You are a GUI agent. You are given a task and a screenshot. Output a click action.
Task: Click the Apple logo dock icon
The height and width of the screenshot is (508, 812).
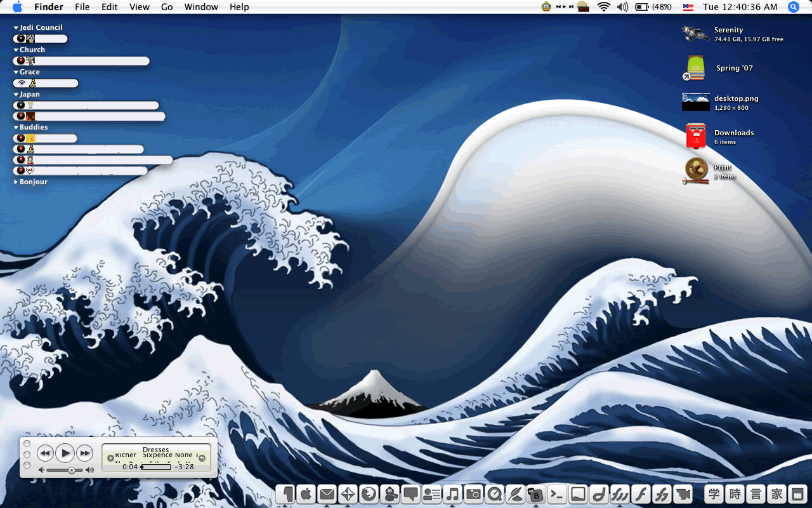pyautogui.click(x=306, y=493)
